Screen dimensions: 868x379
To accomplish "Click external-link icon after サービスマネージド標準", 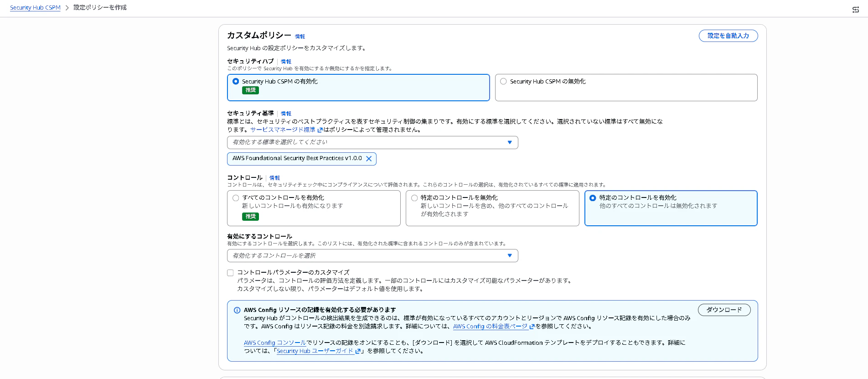I will [320, 130].
